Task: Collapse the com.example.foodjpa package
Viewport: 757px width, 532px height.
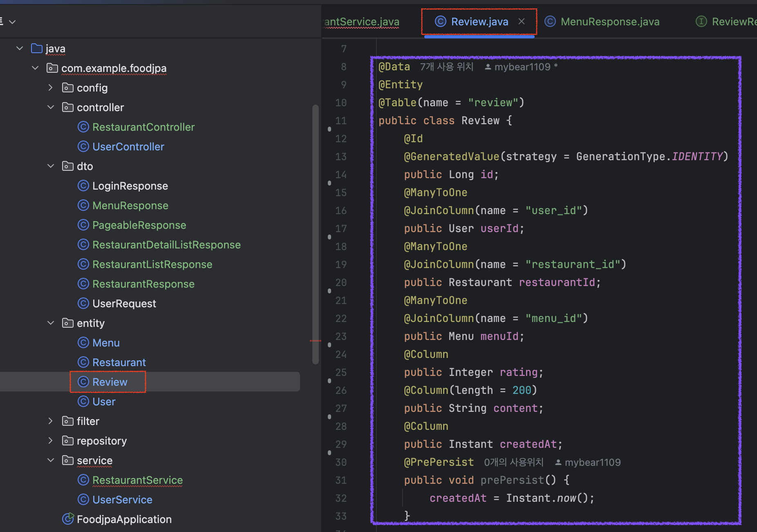Action: (x=35, y=68)
